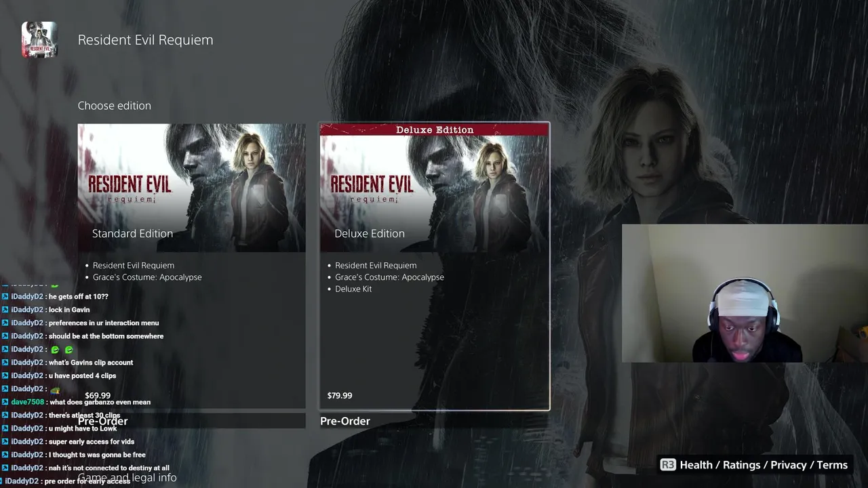Screen dimensions: 868x488
Task: Click chat message "nah it's not connected to destiny"
Action: (x=109, y=468)
